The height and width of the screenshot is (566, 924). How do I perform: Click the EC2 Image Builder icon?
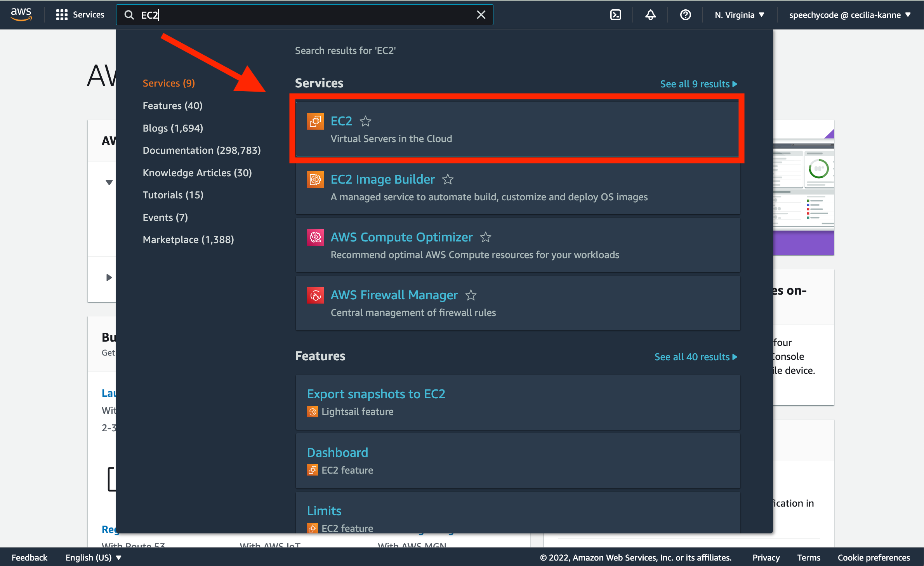(315, 179)
